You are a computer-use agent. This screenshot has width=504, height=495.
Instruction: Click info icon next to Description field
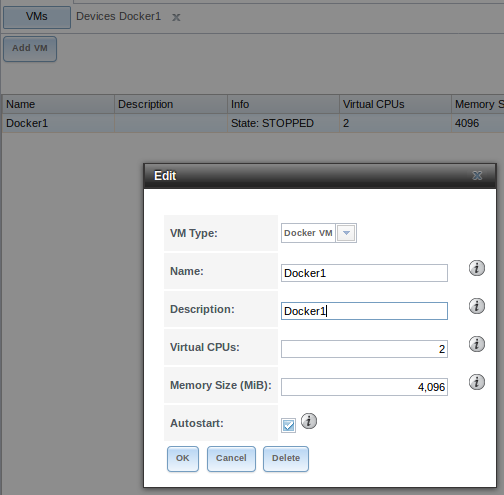point(477,306)
